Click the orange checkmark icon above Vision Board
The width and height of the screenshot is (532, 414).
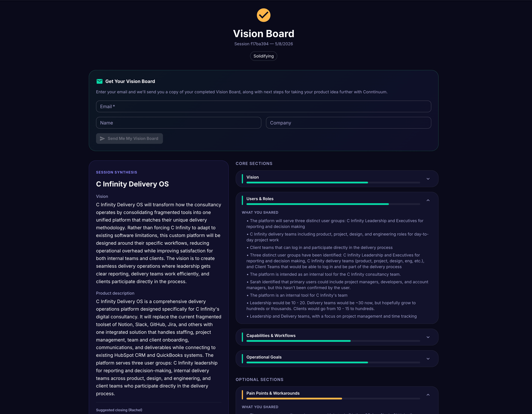pyautogui.click(x=263, y=15)
